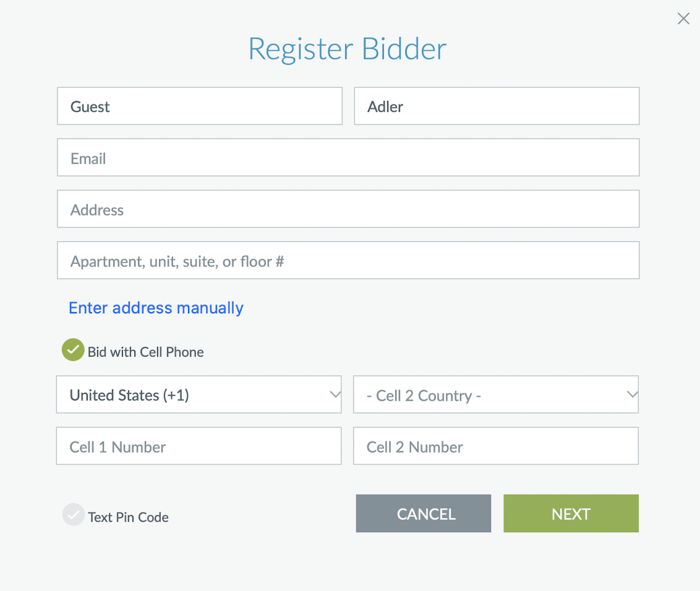Image resolution: width=700 pixels, height=591 pixels.
Task: Select the last name field containing Adler
Action: coord(496,106)
